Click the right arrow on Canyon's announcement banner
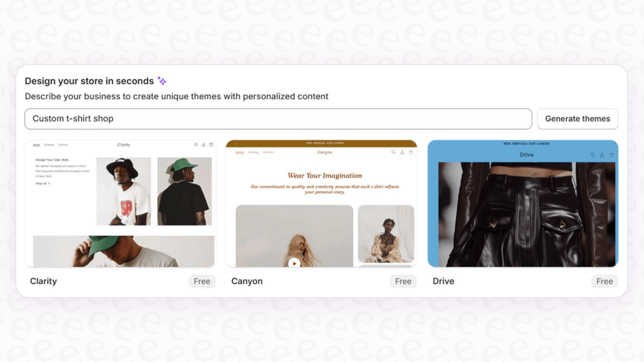 414,143
